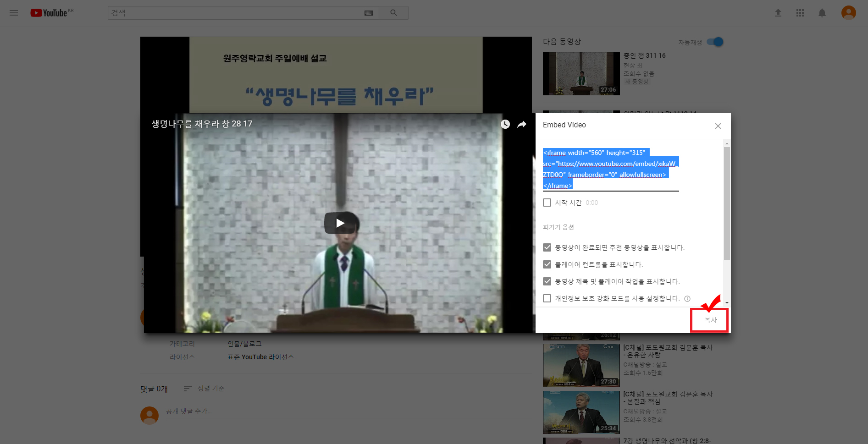Open the account avatar menu

click(848, 13)
